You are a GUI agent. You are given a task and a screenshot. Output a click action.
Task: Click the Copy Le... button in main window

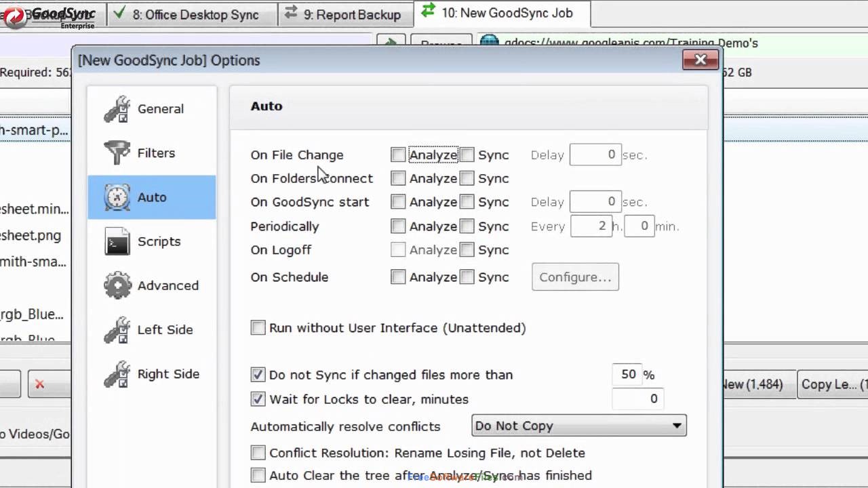tap(833, 384)
